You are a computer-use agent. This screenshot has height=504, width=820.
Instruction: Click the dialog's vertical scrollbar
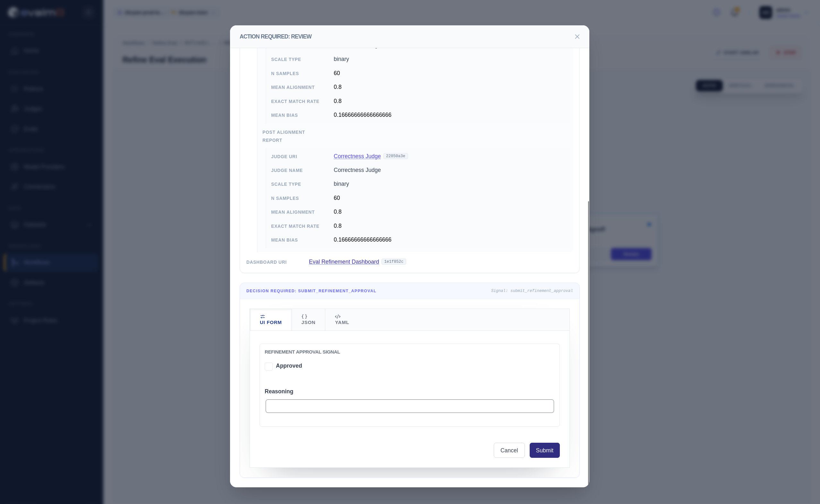pos(588,343)
